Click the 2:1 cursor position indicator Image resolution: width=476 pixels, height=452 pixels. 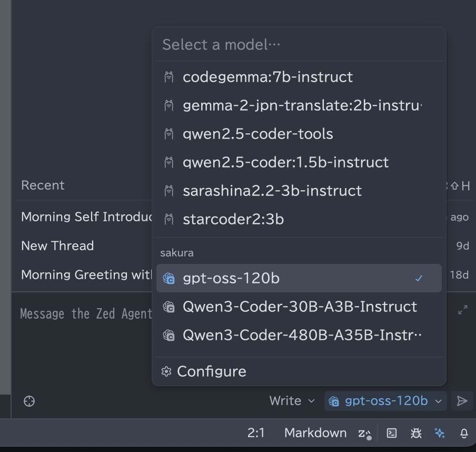256,433
